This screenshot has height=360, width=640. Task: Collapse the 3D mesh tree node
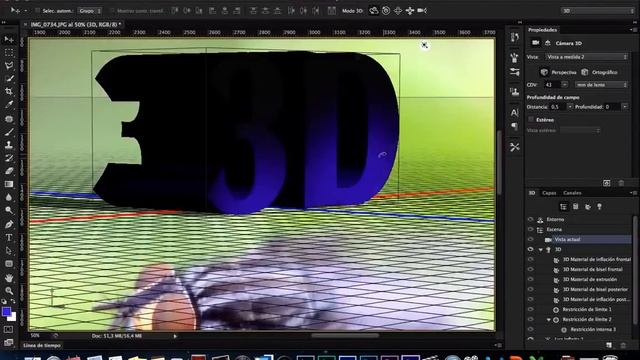pos(541,249)
